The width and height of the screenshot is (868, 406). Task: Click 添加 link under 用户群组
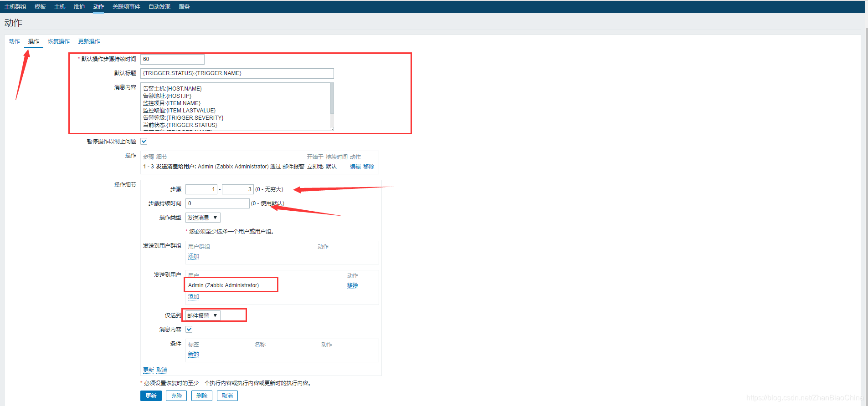194,256
